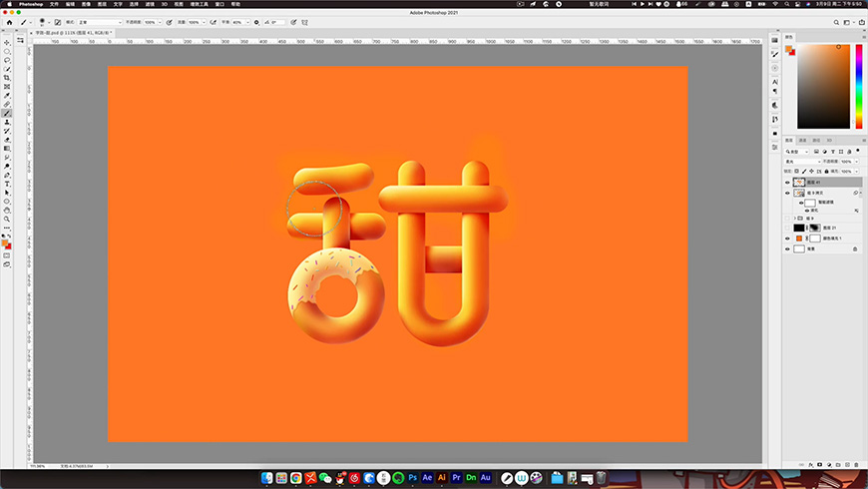Switch to the Paths tab in panel

[816, 140]
